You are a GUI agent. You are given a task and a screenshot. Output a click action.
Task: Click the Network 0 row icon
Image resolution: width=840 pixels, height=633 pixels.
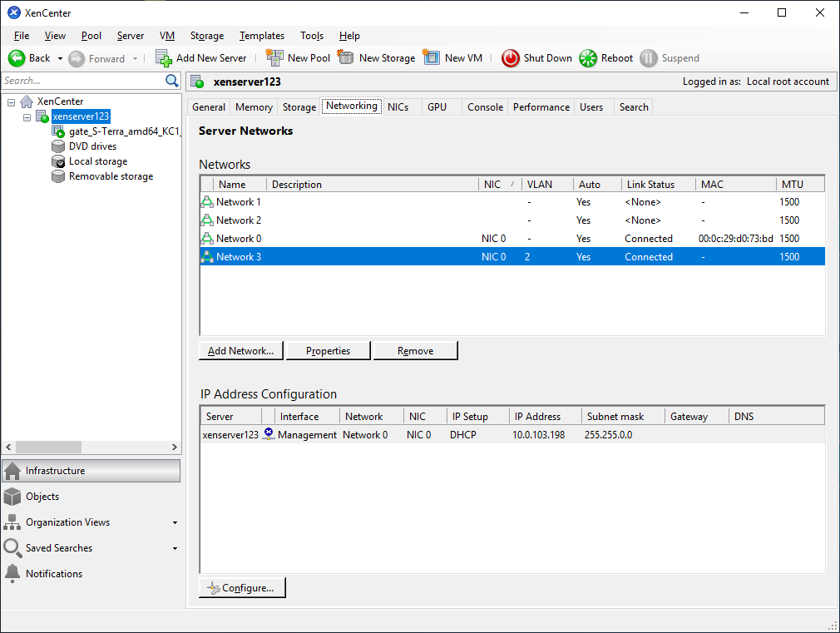[207, 239]
